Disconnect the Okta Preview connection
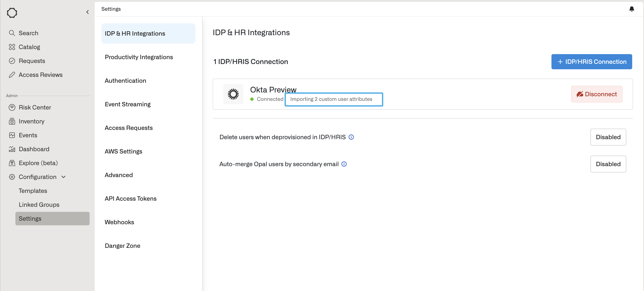Viewport: 644px width, 291px height. (x=597, y=94)
